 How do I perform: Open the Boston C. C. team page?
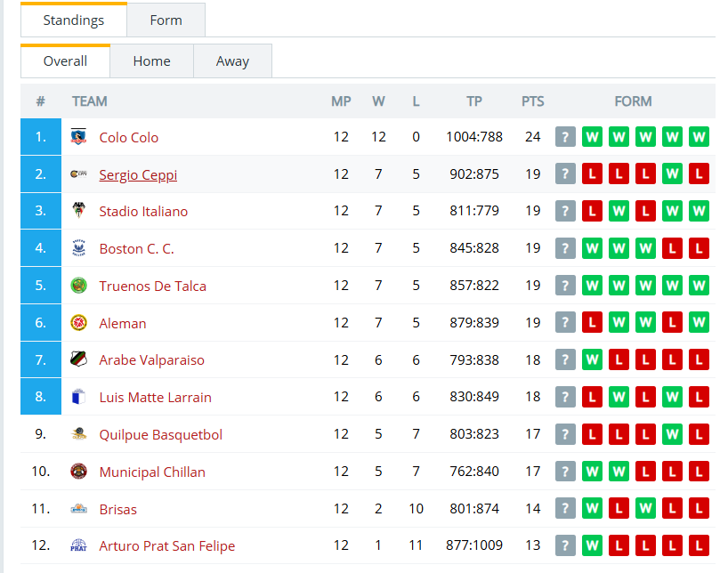tap(136, 248)
